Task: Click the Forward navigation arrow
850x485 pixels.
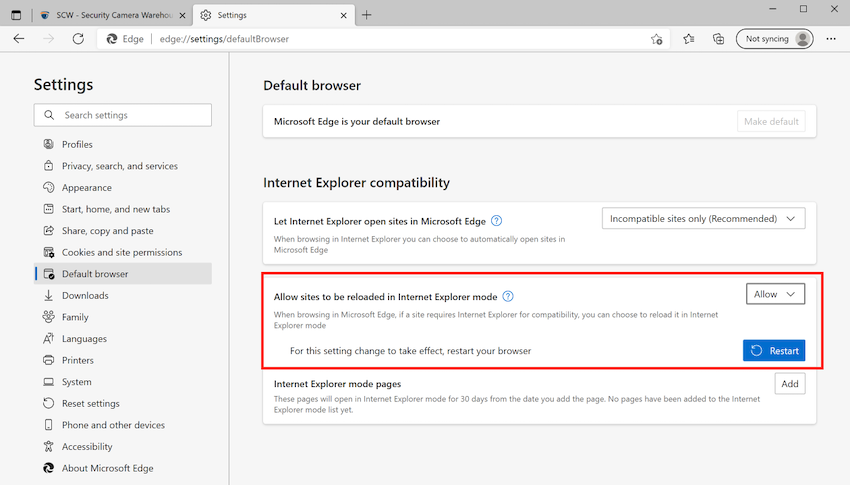Action: coord(49,38)
